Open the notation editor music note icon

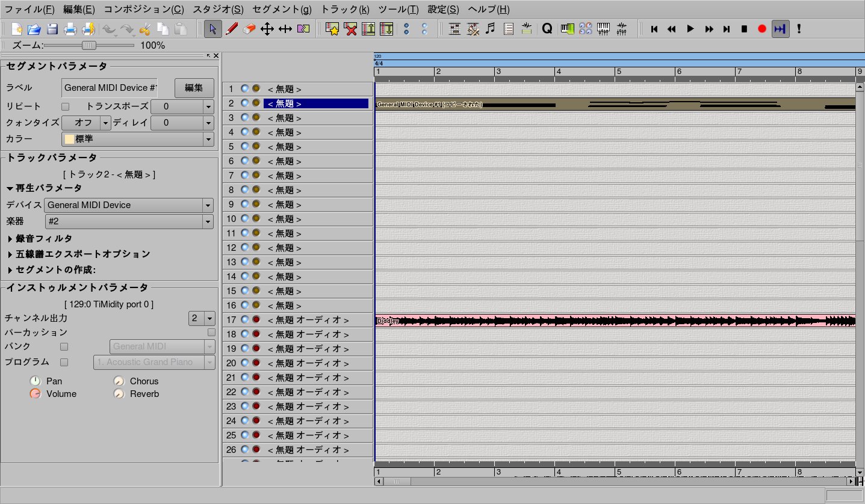pyautogui.click(x=490, y=28)
